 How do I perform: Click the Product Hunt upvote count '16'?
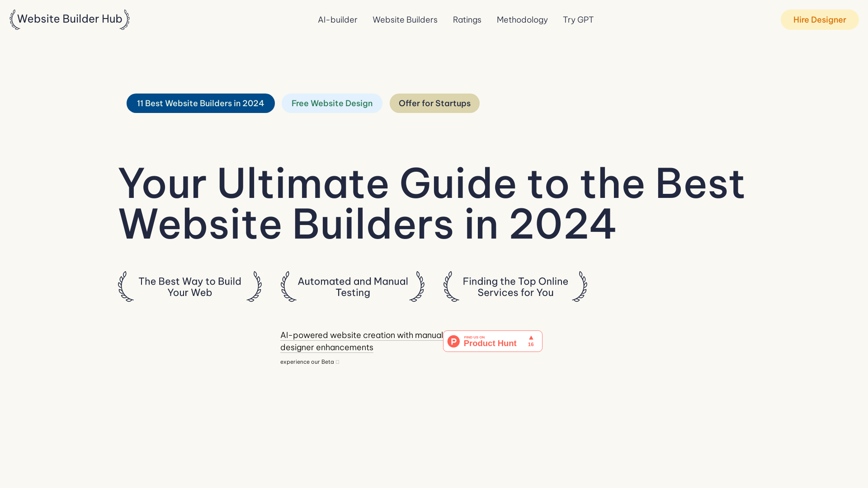531,344
